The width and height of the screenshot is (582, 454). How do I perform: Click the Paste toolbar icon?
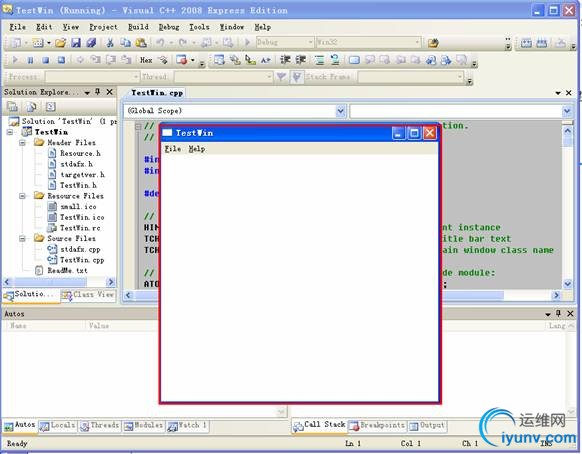(141, 43)
